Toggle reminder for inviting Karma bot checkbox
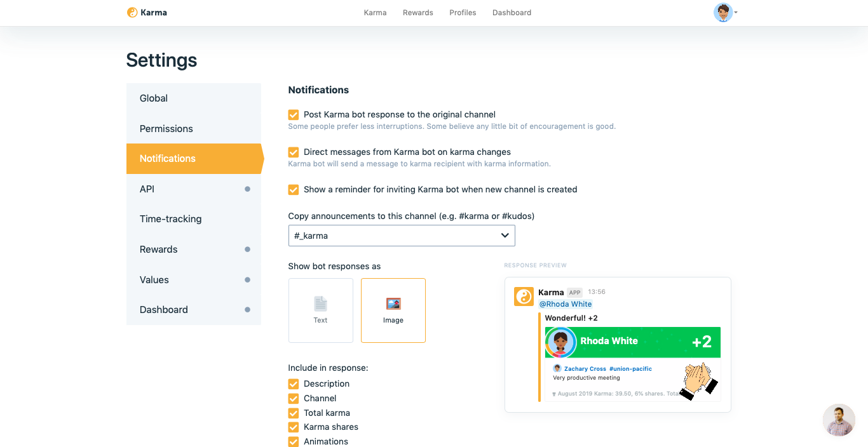 (294, 189)
